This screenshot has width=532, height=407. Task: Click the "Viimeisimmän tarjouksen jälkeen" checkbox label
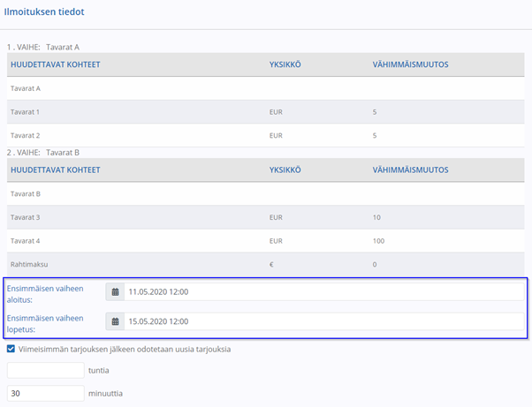pyautogui.click(x=125, y=349)
